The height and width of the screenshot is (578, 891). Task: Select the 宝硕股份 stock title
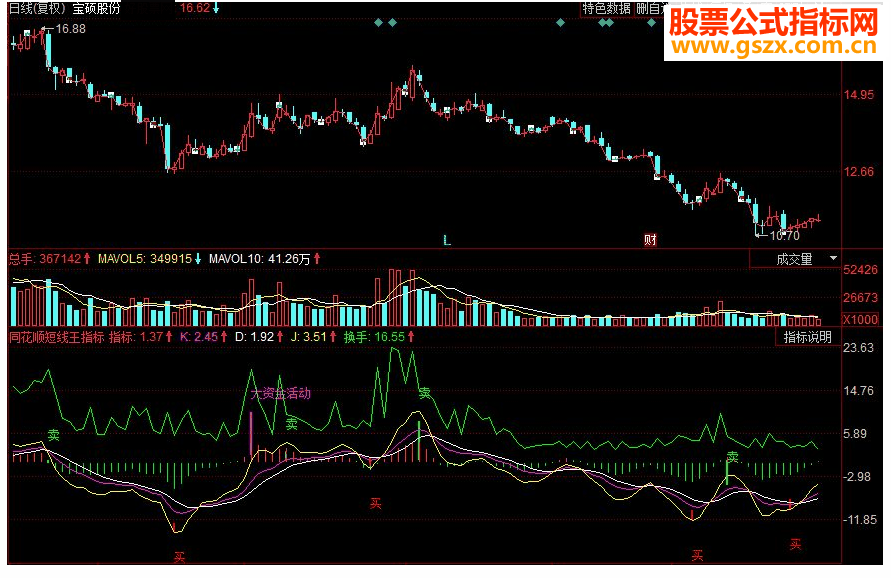(95, 9)
